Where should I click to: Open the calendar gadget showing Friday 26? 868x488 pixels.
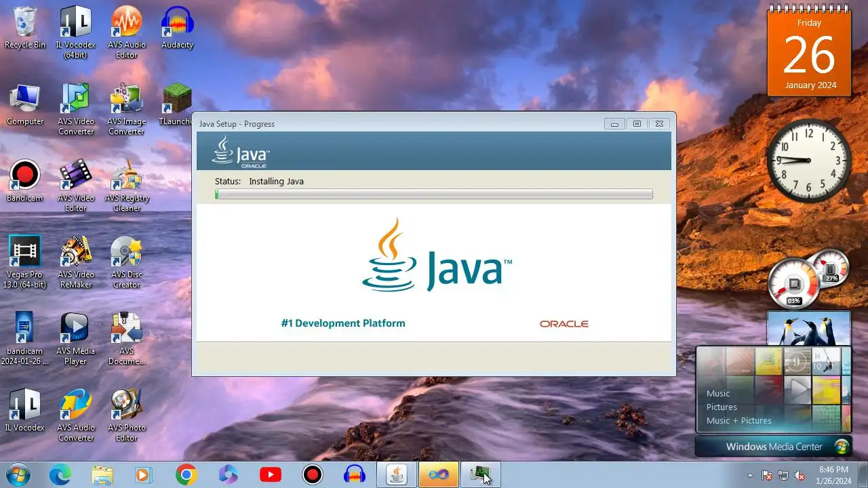click(x=809, y=51)
